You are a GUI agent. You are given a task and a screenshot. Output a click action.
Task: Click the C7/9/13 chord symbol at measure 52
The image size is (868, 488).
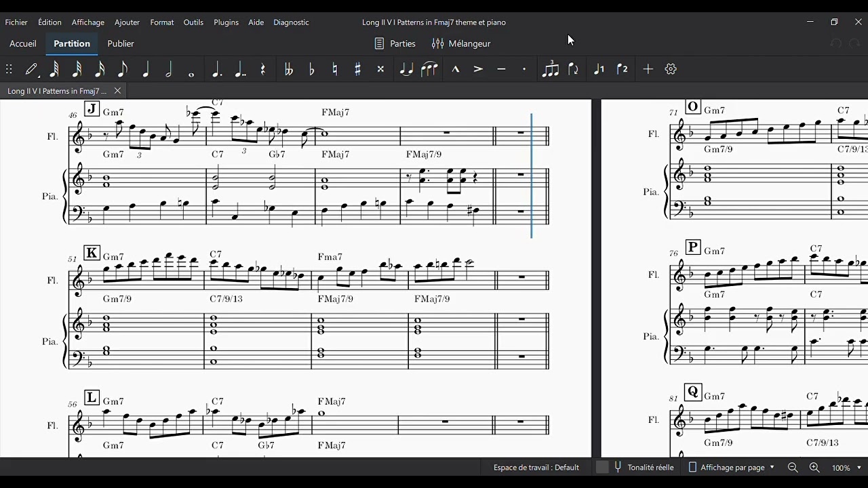coord(226,299)
